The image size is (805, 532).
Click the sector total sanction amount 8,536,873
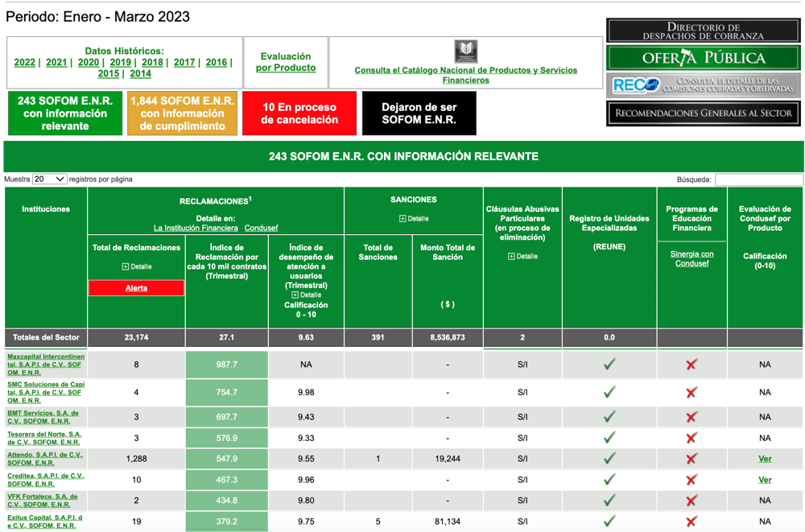point(448,337)
